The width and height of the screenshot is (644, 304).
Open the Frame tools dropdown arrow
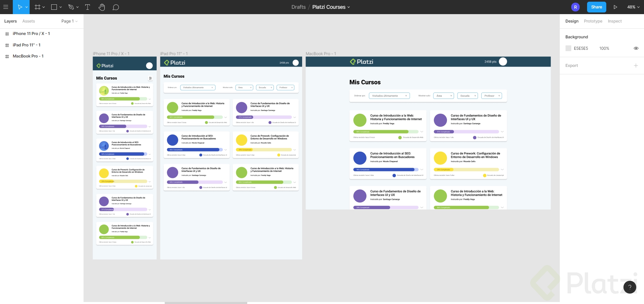[43, 7]
